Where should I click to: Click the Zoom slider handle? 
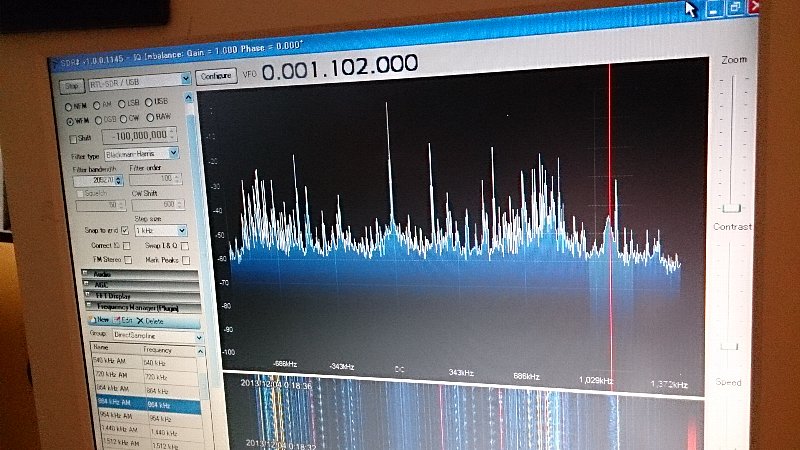[732, 208]
